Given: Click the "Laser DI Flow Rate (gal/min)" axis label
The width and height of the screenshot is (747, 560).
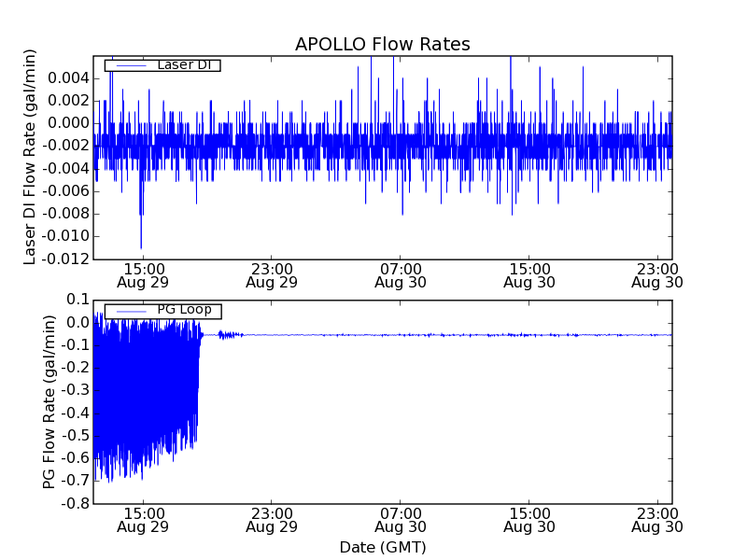Looking at the screenshot, I should pyautogui.click(x=30, y=157).
